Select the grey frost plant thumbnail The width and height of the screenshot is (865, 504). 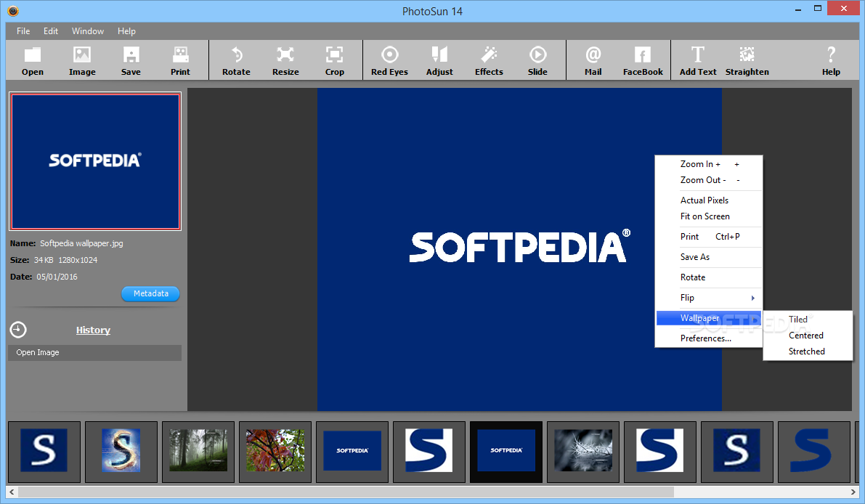pyautogui.click(x=583, y=451)
